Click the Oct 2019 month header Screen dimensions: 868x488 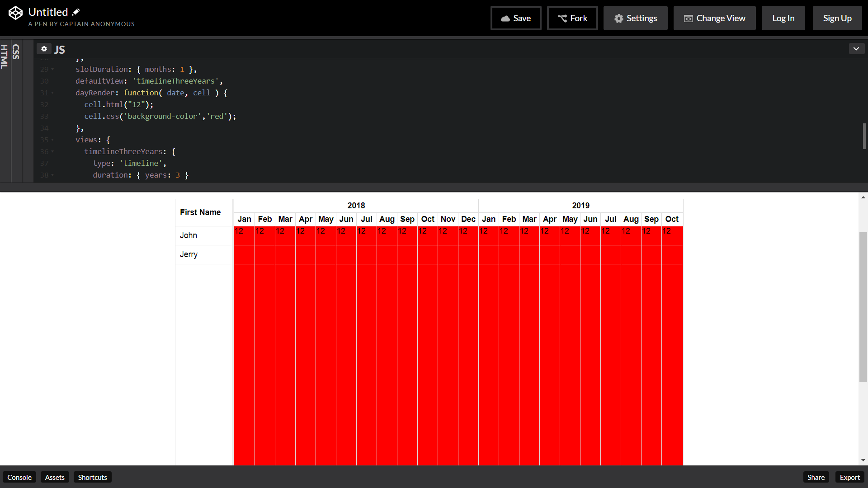[x=672, y=219]
